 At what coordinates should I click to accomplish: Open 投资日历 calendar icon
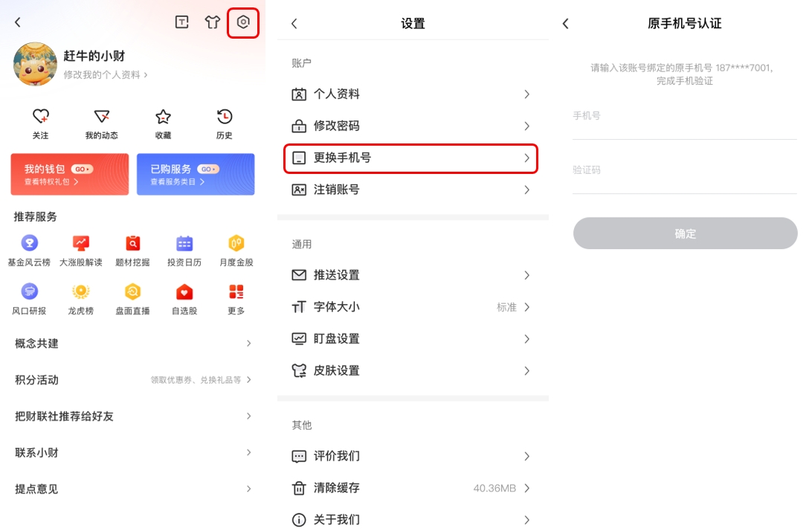[184, 243]
